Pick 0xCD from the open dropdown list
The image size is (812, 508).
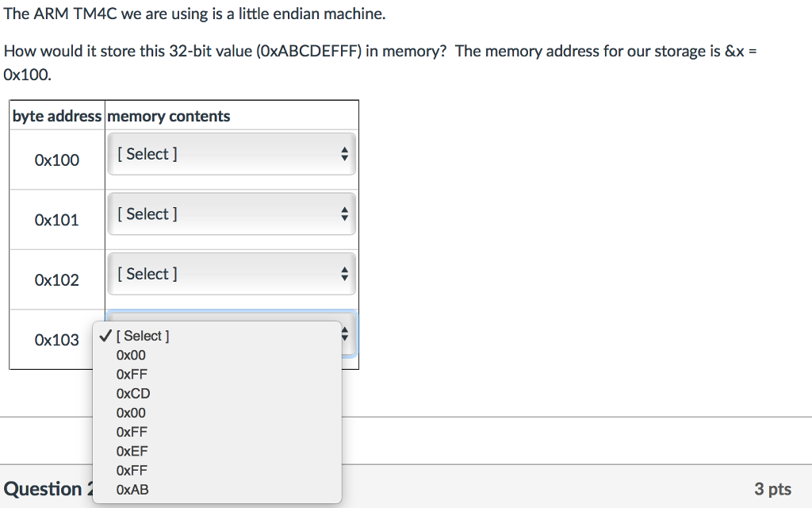tap(132, 394)
